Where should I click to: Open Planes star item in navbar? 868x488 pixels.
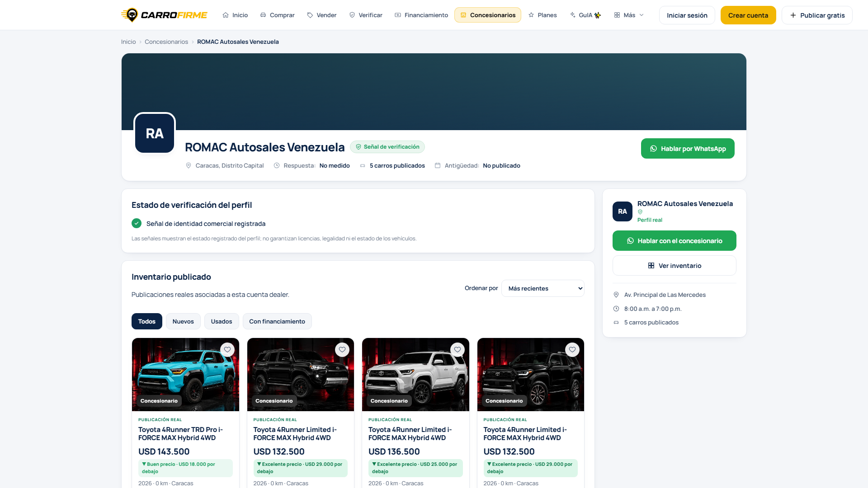tap(542, 15)
